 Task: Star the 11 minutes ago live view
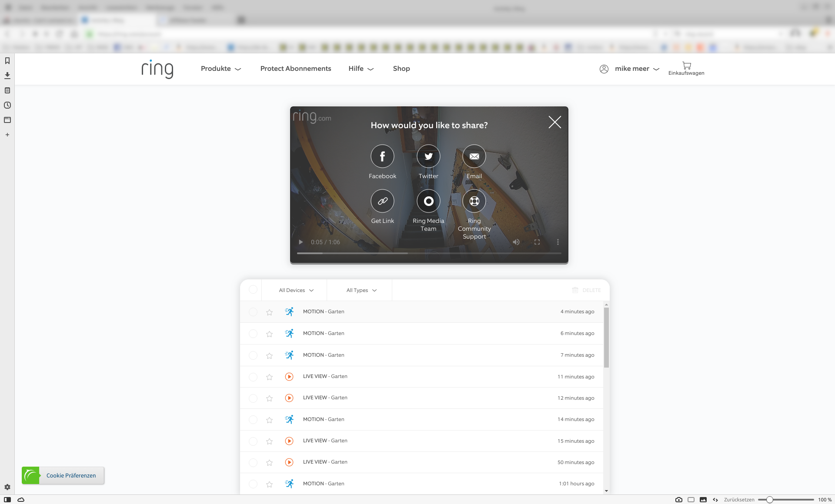(270, 377)
